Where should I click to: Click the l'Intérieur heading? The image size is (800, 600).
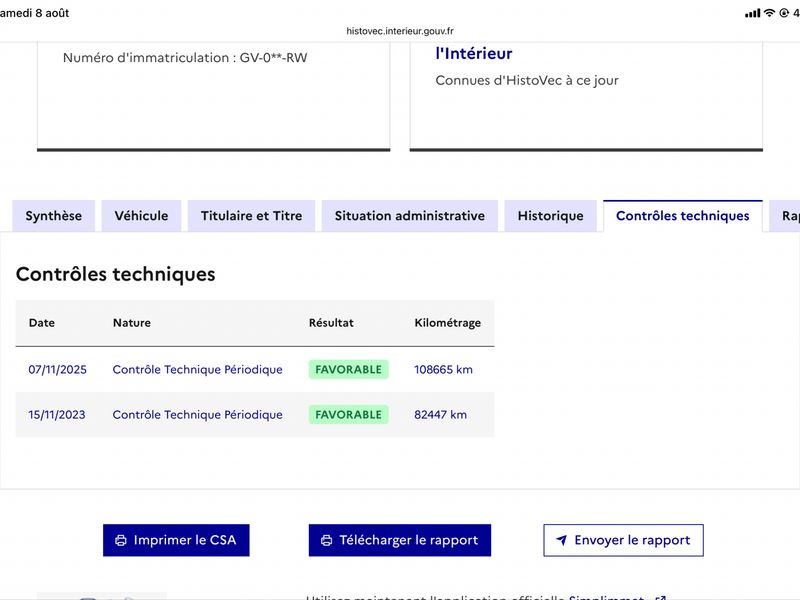pos(473,54)
